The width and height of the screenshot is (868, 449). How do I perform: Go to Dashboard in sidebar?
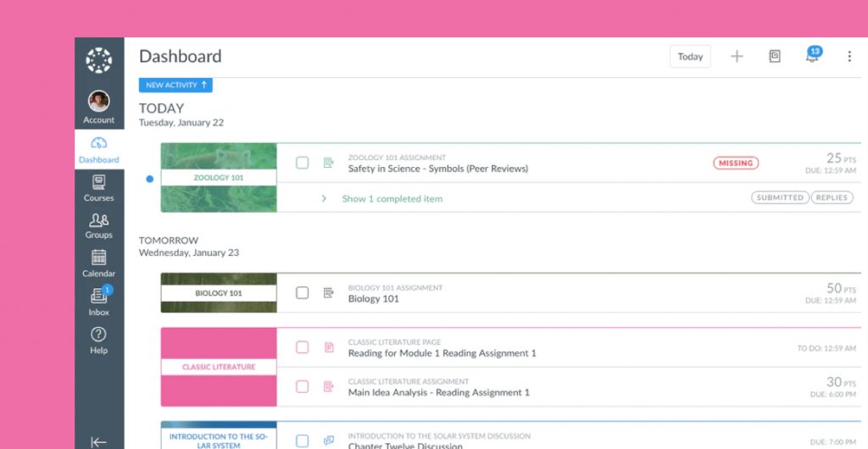click(99, 150)
